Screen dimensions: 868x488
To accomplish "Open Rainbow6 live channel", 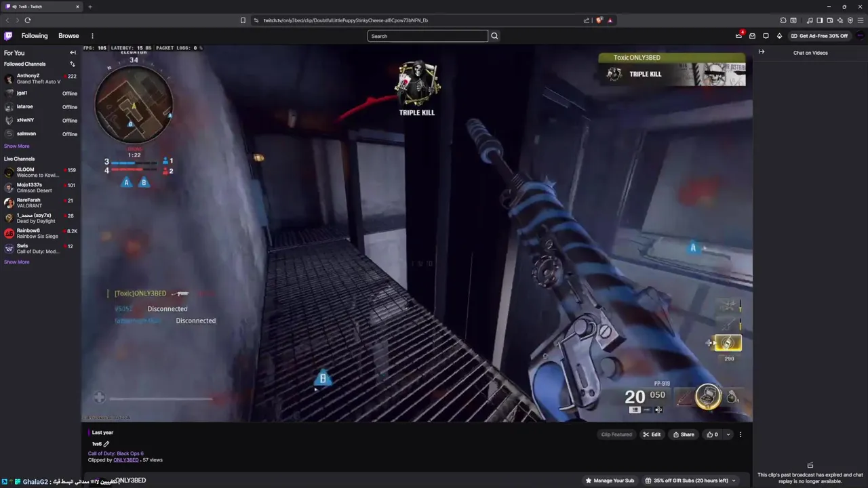I will click(x=39, y=233).
